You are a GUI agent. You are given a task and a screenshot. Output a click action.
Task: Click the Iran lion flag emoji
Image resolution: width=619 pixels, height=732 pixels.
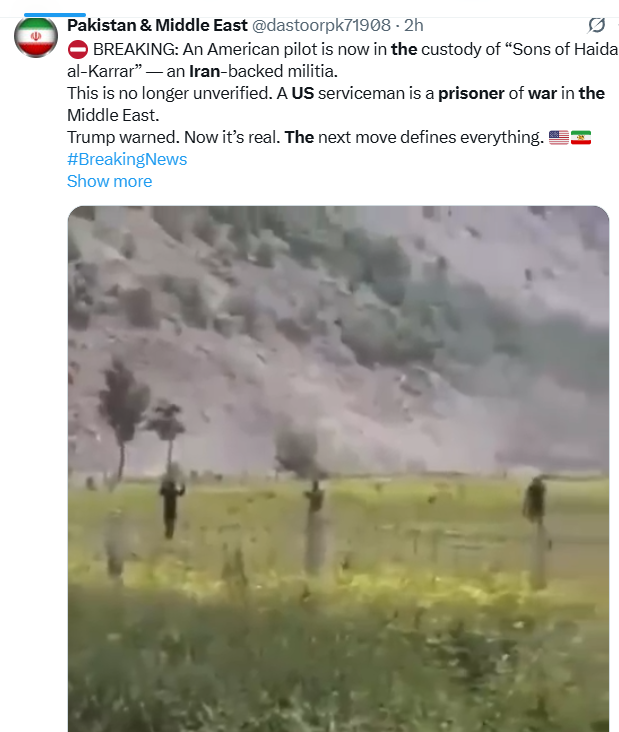click(581, 137)
